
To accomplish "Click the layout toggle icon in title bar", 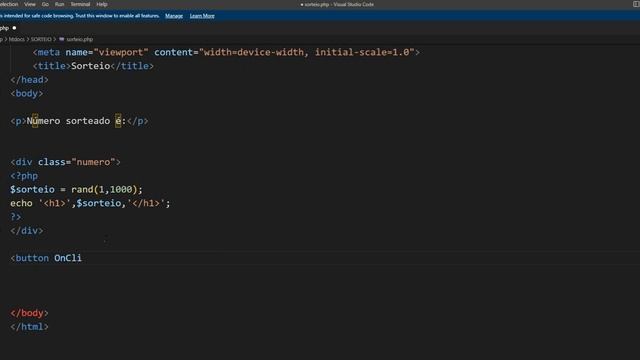I will pos(636,4).
